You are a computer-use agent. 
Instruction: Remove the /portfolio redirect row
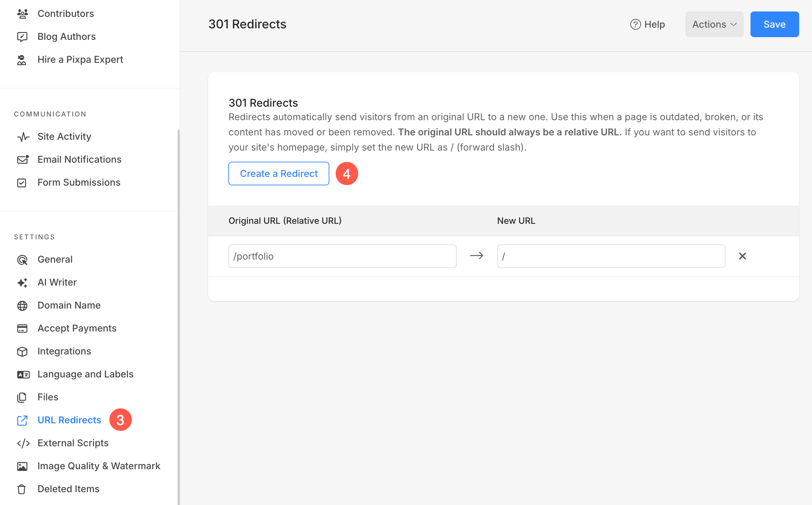pyautogui.click(x=742, y=256)
